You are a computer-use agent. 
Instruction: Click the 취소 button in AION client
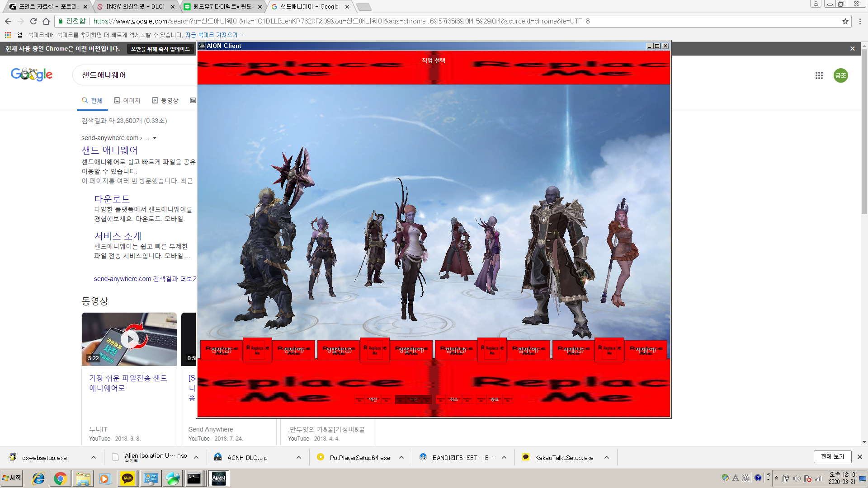453,399
